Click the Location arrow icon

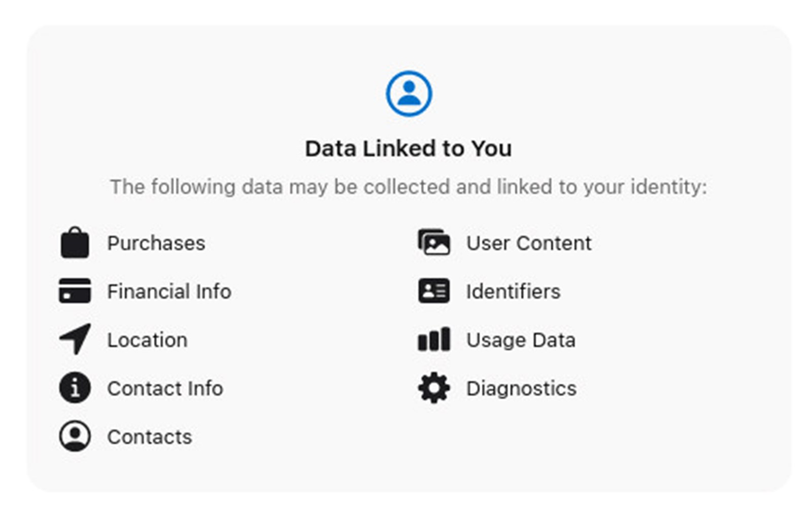75,338
